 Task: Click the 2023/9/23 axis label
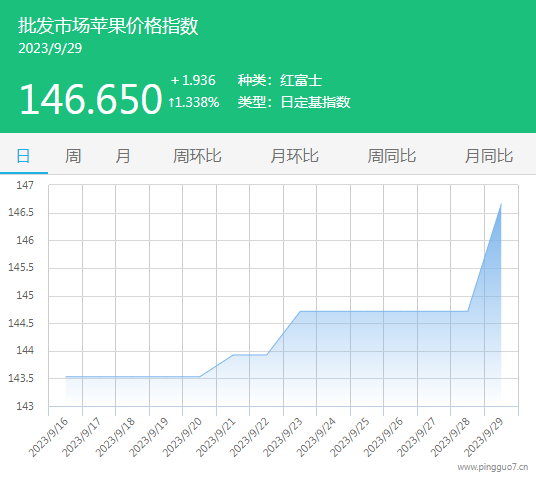click(x=283, y=437)
